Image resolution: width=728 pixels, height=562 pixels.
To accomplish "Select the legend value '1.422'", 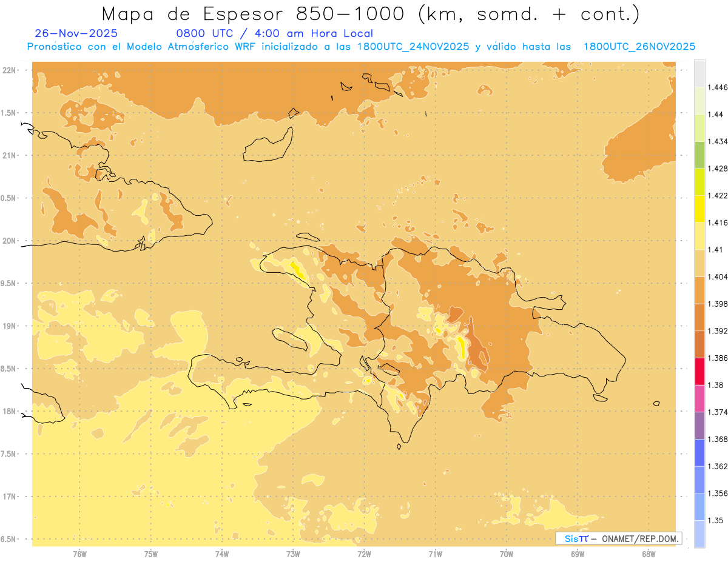I will 718,196.
